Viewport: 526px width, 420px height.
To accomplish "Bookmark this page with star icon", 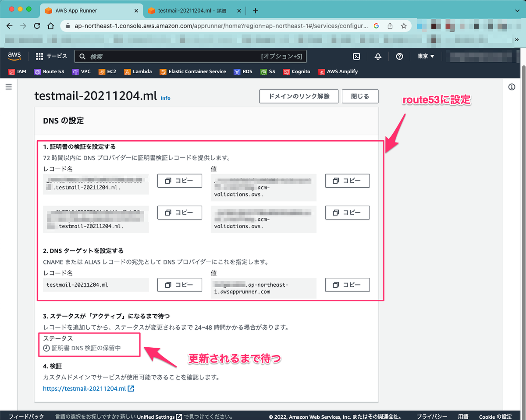I will pyautogui.click(x=404, y=26).
